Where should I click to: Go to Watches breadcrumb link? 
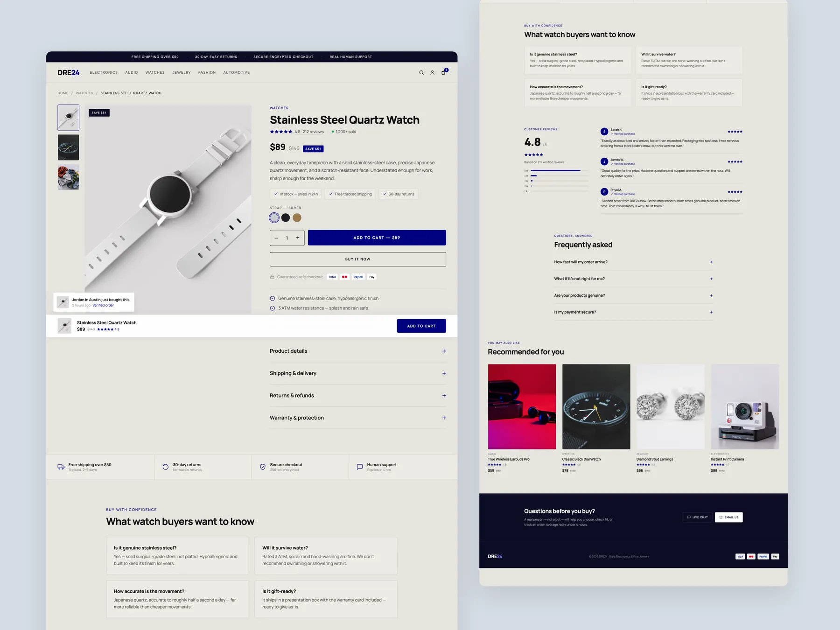coord(84,93)
